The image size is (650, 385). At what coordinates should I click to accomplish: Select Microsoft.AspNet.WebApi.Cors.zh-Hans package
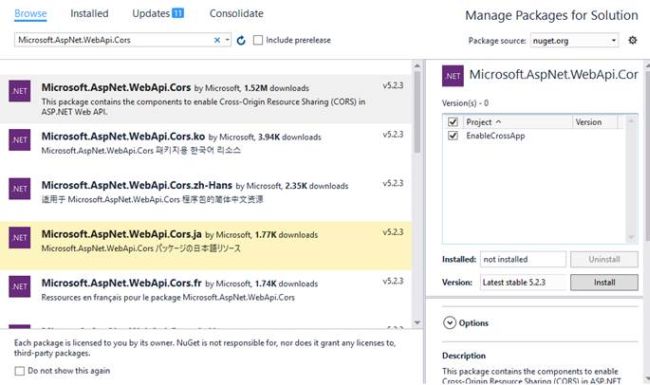pyautogui.click(x=206, y=196)
